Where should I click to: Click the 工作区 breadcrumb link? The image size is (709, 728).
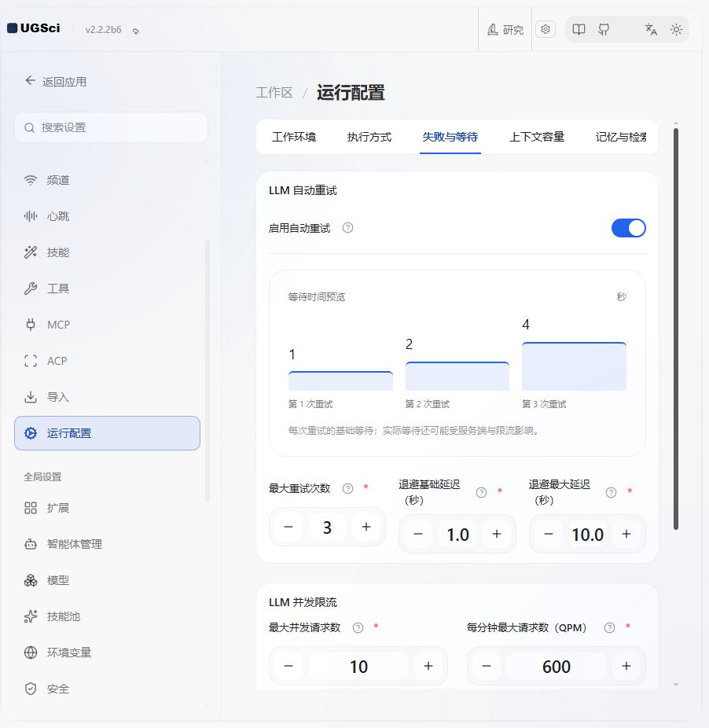[274, 93]
